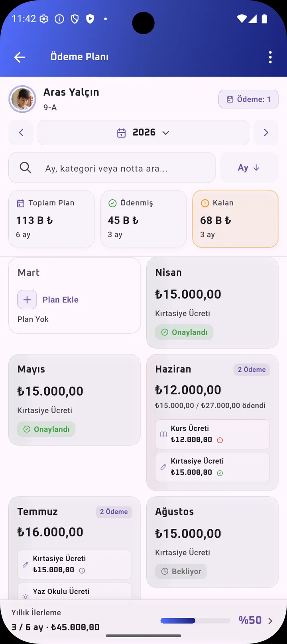Tap Aras Yalçın's profile photo
Viewport: 287px width, 644px height.
(x=23, y=99)
